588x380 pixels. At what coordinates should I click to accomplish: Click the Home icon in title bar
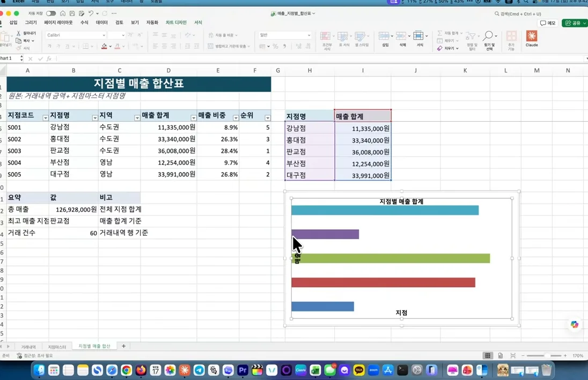point(63,13)
